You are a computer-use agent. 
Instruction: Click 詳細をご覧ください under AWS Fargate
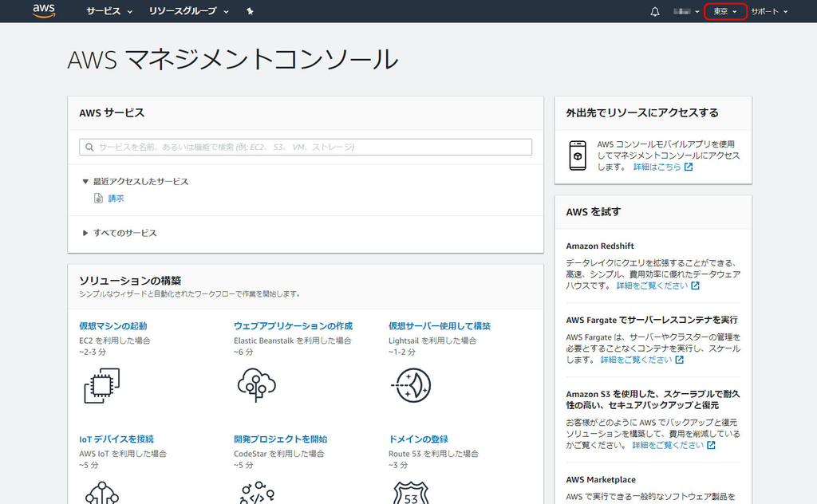pyautogui.click(x=636, y=360)
